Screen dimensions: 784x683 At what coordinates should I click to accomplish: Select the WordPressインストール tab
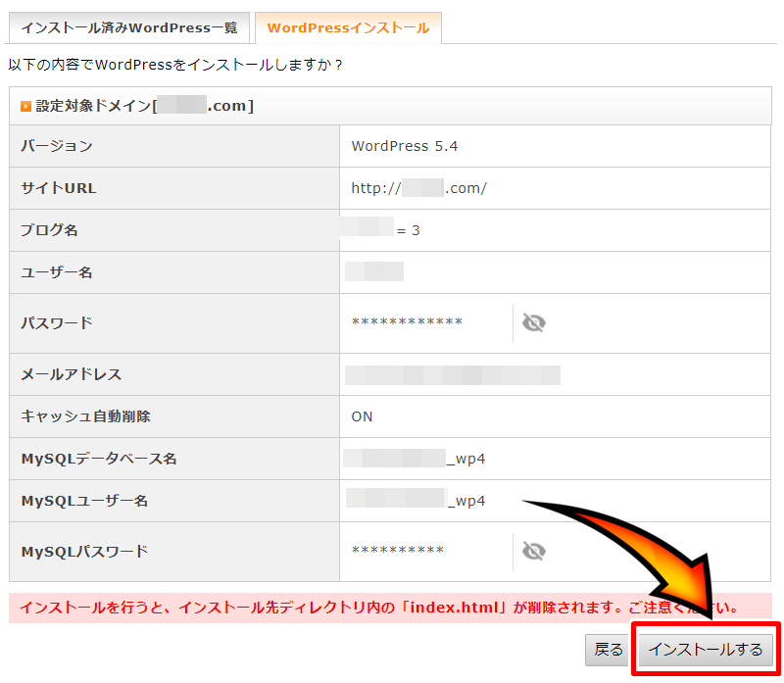348,28
